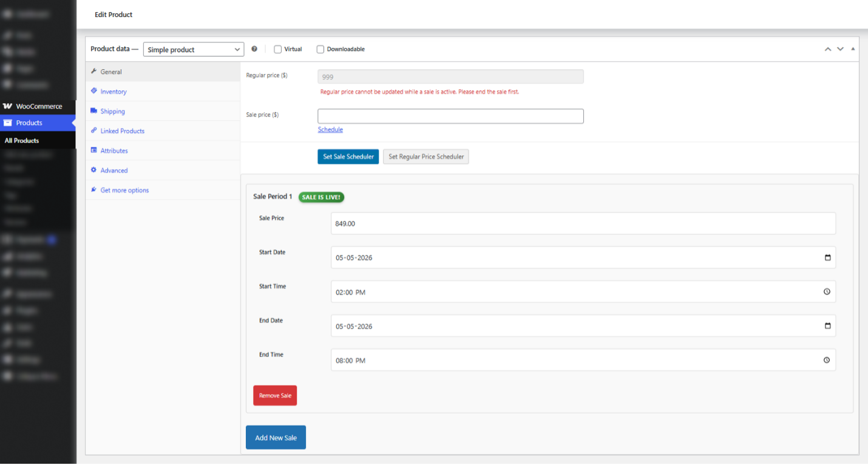Click the SALE IS LIVE! badge
The height and width of the screenshot is (465, 868).
(321, 197)
